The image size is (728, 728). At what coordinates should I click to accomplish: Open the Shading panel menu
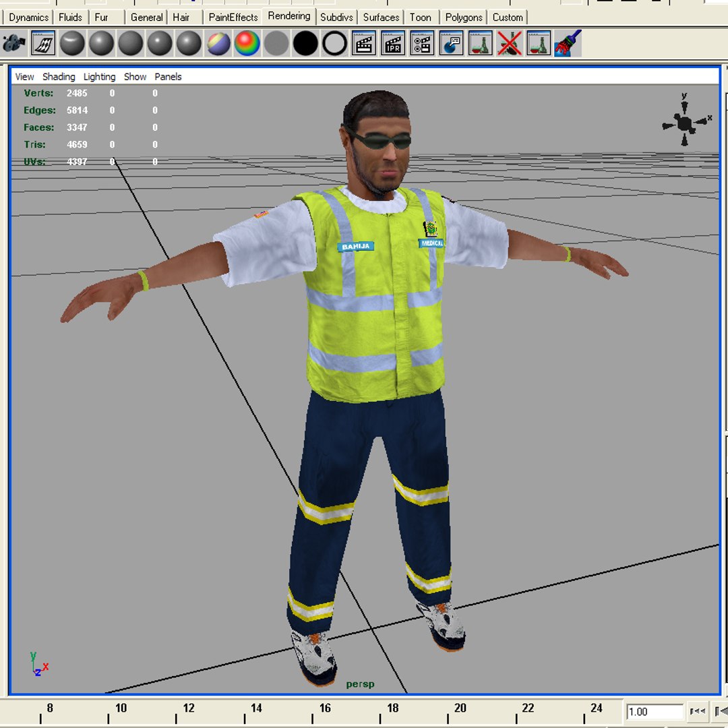click(x=59, y=77)
